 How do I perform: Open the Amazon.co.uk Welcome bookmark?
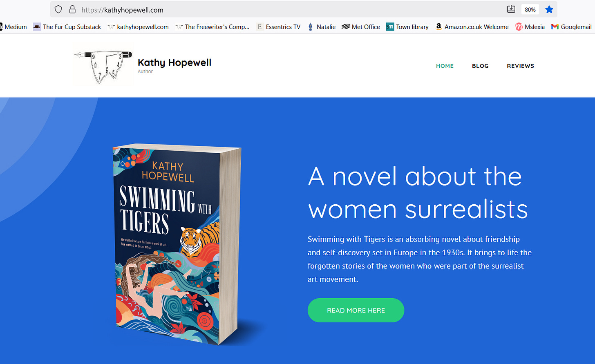(472, 27)
